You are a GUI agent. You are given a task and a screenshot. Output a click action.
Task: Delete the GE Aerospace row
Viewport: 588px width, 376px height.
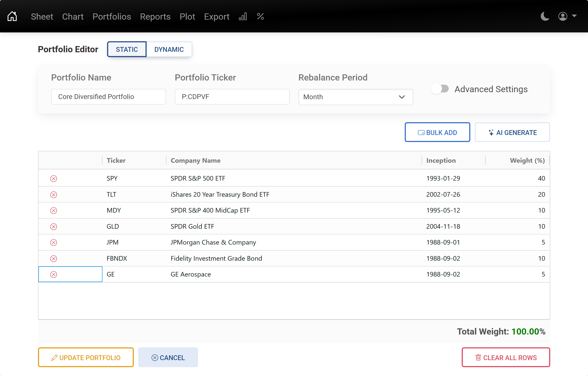pyautogui.click(x=54, y=274)
